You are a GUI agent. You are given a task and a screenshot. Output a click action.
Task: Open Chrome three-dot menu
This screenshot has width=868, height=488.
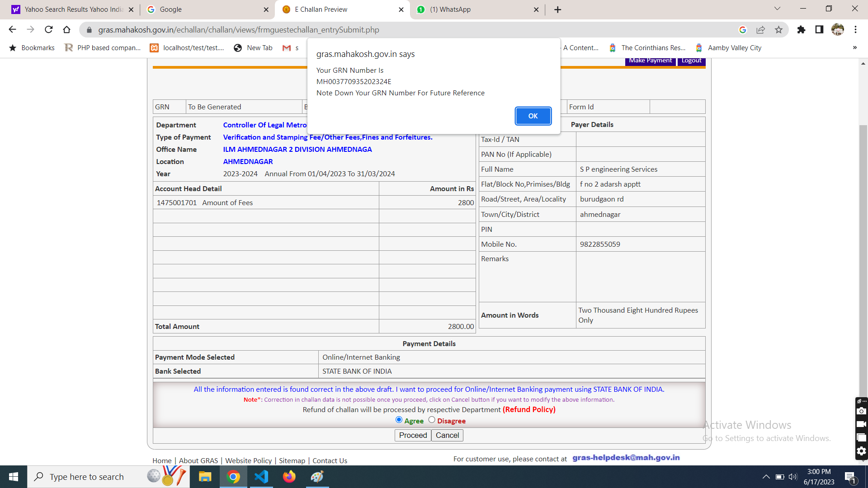tap(855, 30)
